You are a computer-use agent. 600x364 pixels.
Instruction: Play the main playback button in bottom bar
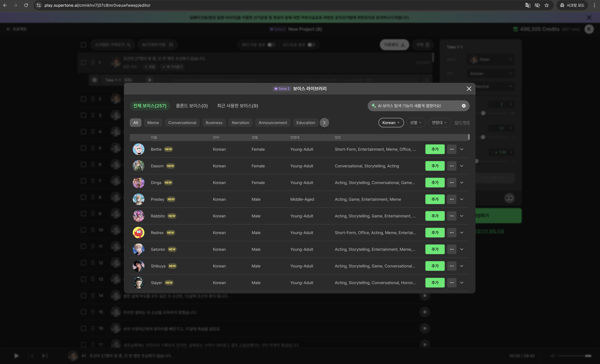(x=16, y=356)
